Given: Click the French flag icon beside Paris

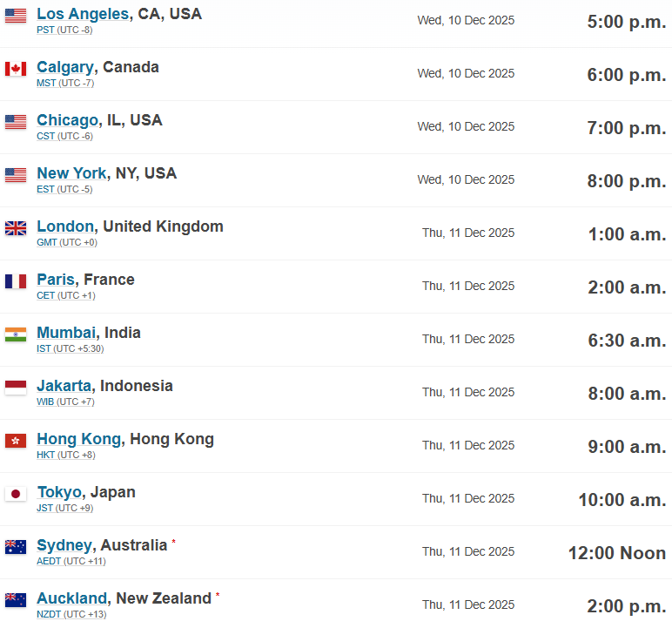Looking at the screenshot, I should (16, 281).
